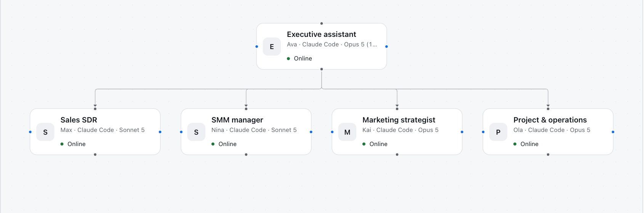Select the Marketing strategist title
644x213 pixels.
pos(399,120)
